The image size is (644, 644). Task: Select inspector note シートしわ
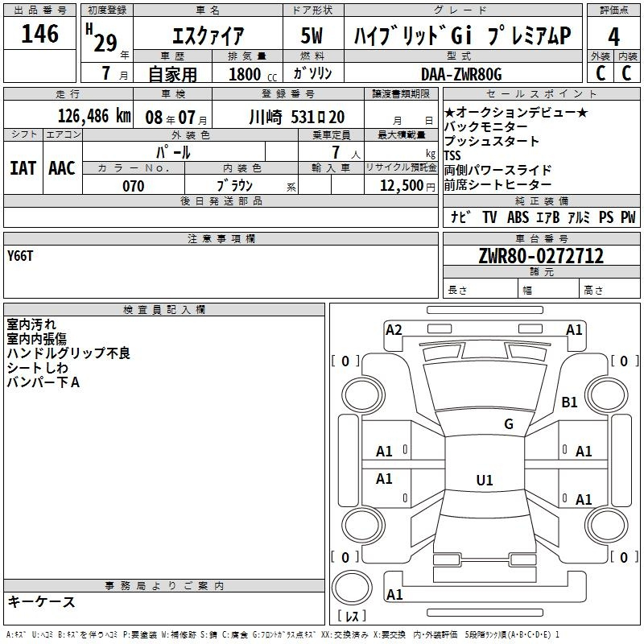click(37, 368)
